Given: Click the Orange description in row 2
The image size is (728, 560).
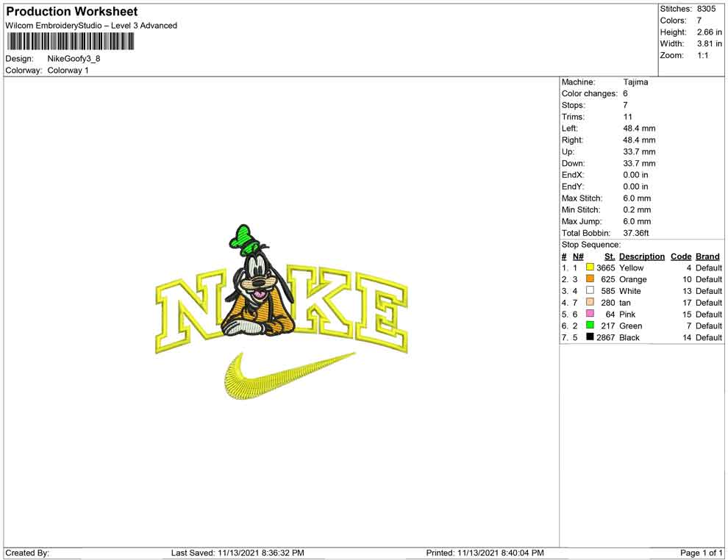Looking at the screenshot, I should click(x=633, y=279).
